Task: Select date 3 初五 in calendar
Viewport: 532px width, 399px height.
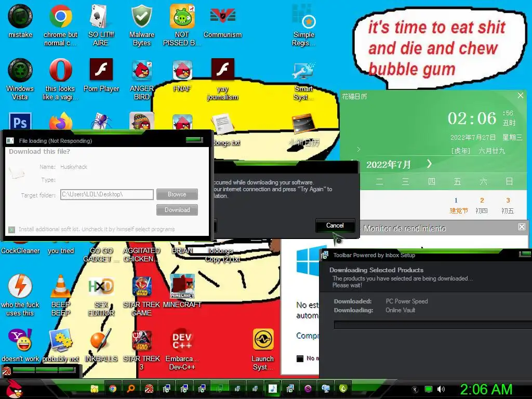Action: [508, 206]
